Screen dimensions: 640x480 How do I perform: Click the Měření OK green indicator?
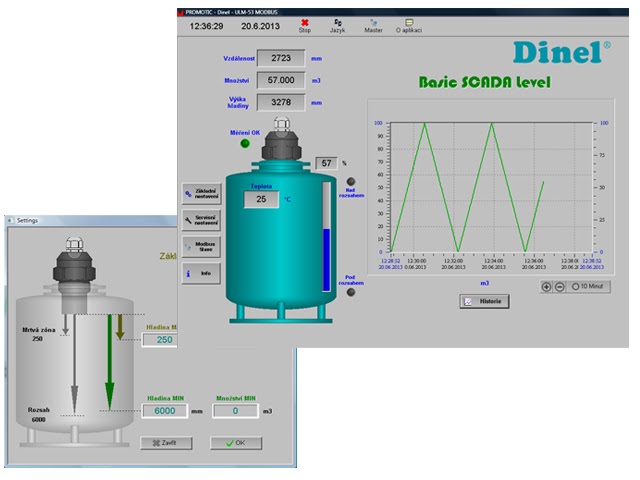[245, 143]
